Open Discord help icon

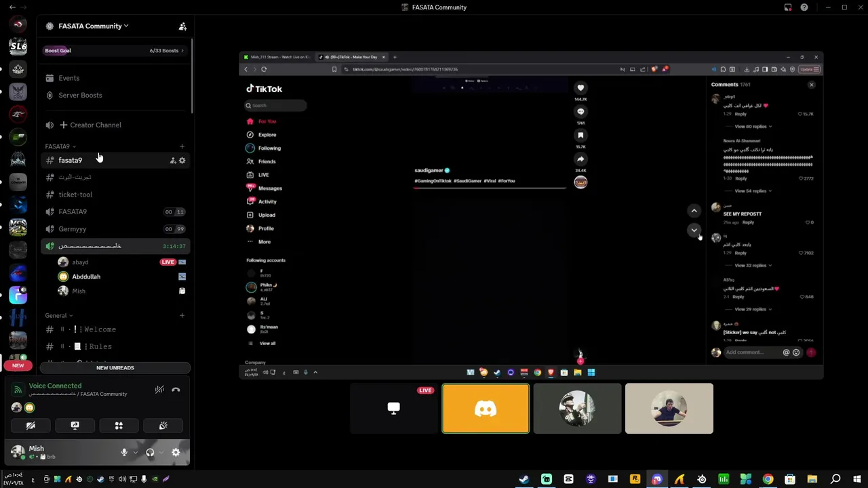point(804,7)
